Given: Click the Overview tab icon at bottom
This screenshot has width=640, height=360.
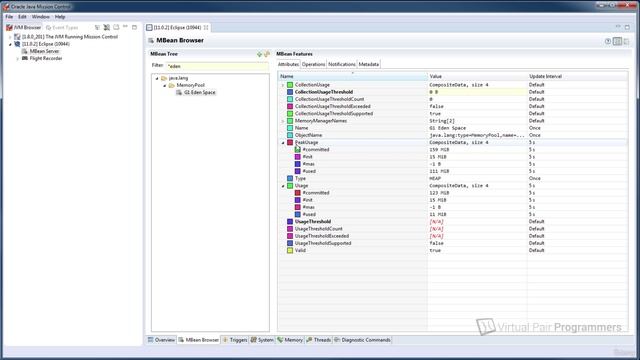Looking at the screenshot, I should (x=151, y=340).
